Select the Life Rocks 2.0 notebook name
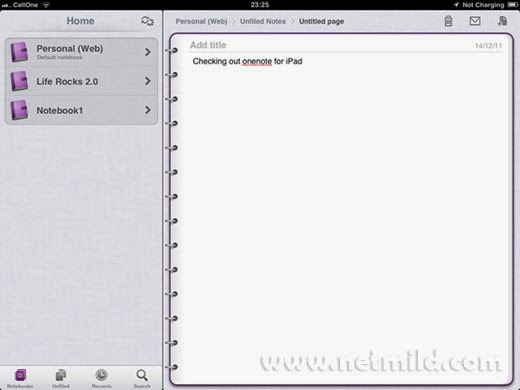Viewport: 520px width, 390px height. click(x=67, y=81)
